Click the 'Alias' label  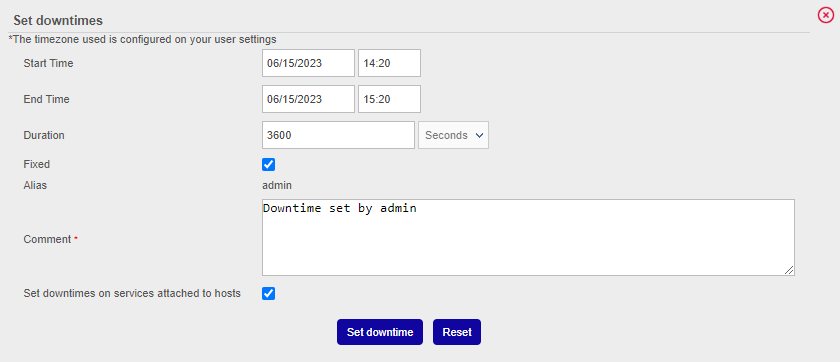(x=35, y=186)
